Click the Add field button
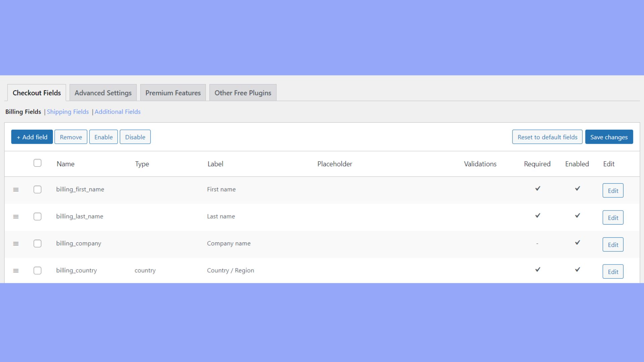This screenshot has width=644, height=362. (x=32, y=137)
